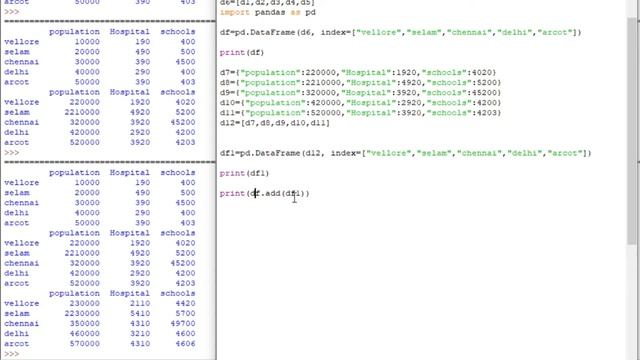640x360 pixels.
Task: Click value 2230000 in shell output
Action: pyautogui.click(x=82, y=313)
